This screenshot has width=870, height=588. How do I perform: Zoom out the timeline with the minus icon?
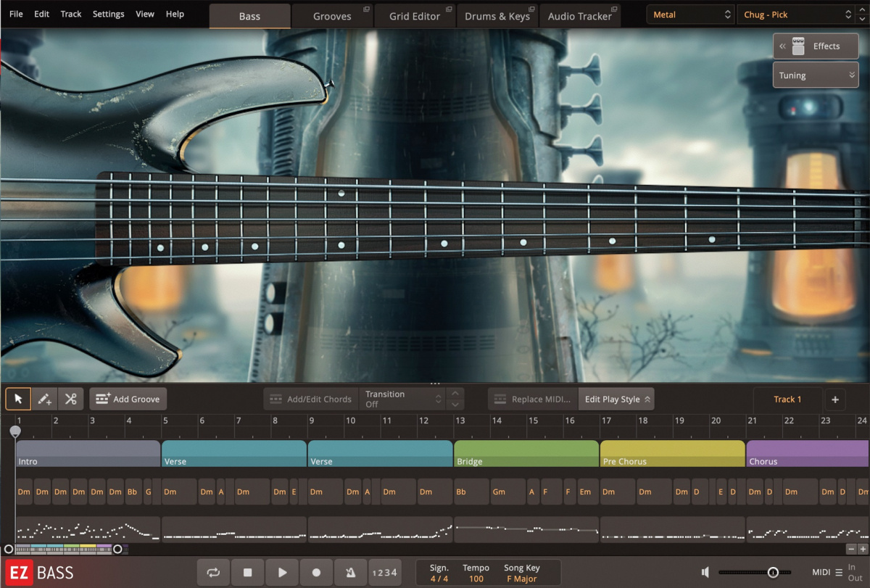[851, 550]
